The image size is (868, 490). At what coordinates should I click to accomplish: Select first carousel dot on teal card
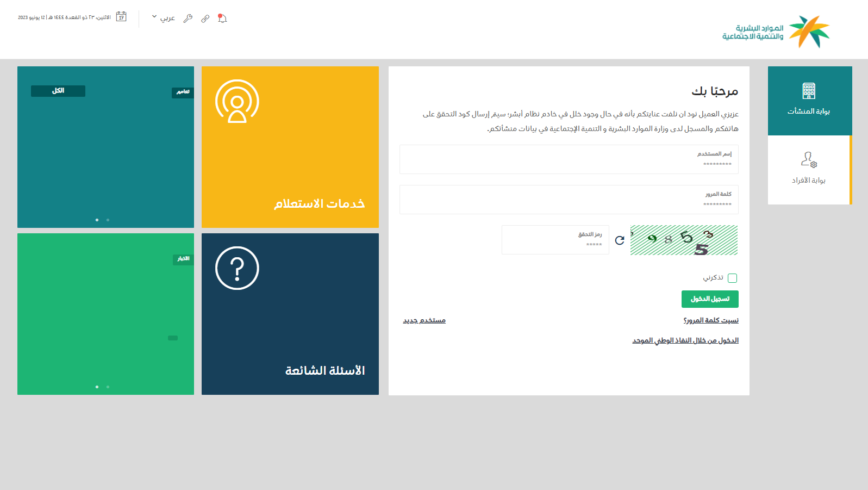coord(97,220)
